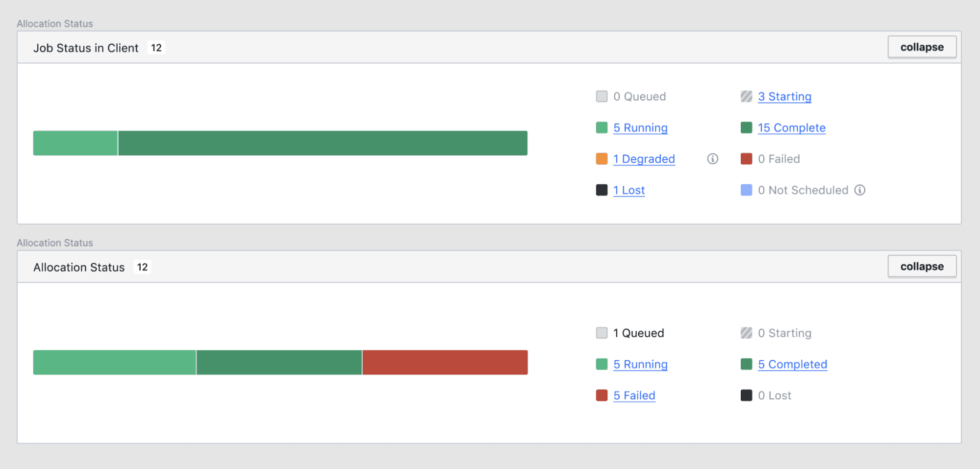Open the 1 Lost link
The height and width of the screenshot is (469, 980).
coord(628,190)
